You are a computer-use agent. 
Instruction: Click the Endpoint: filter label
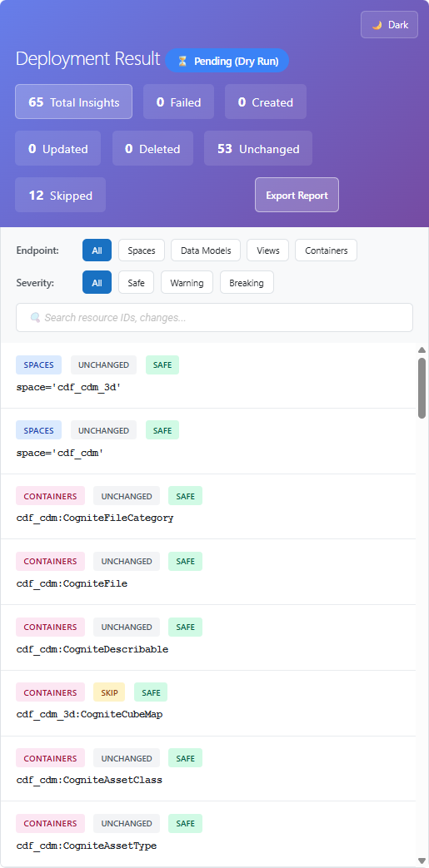click(x=37, y=250)
